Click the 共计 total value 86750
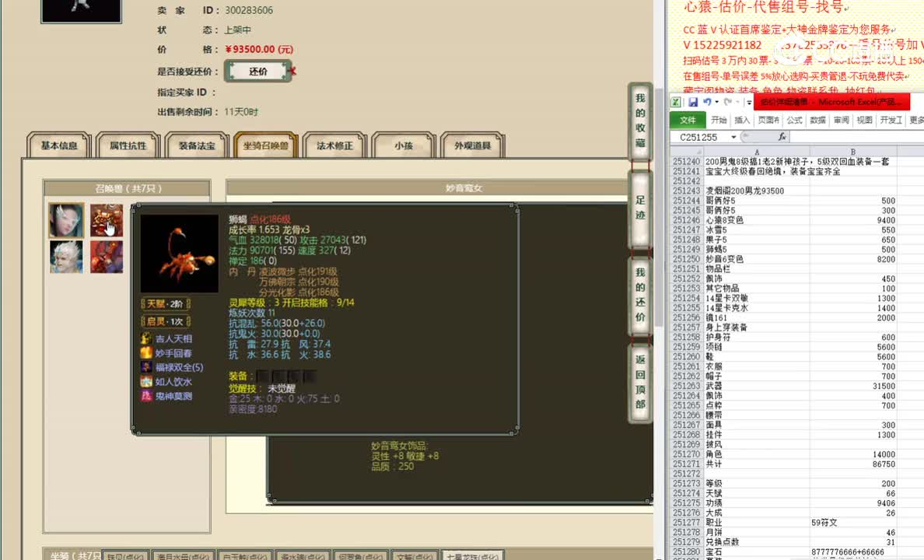Screen dimensions: 924x560 884,464
